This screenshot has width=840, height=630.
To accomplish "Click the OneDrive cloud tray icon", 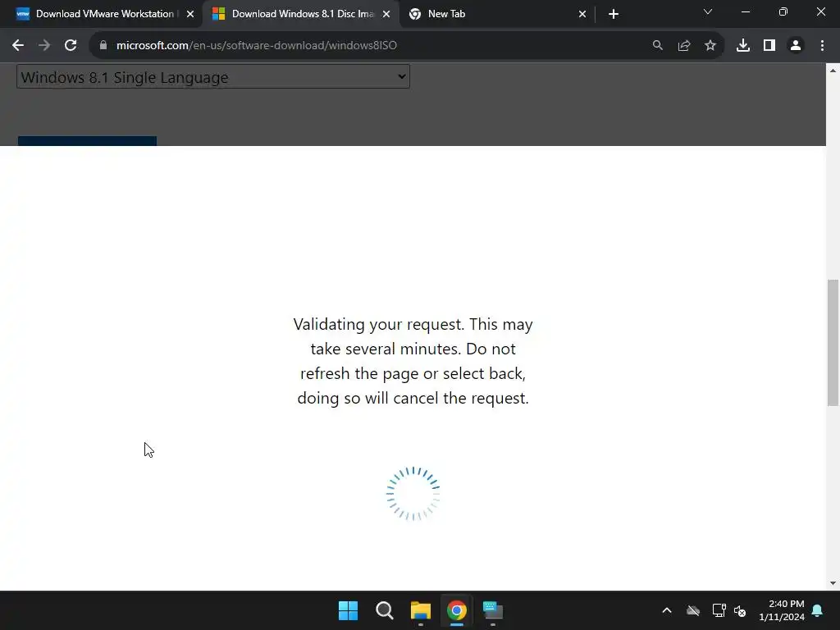I will 692,610.
